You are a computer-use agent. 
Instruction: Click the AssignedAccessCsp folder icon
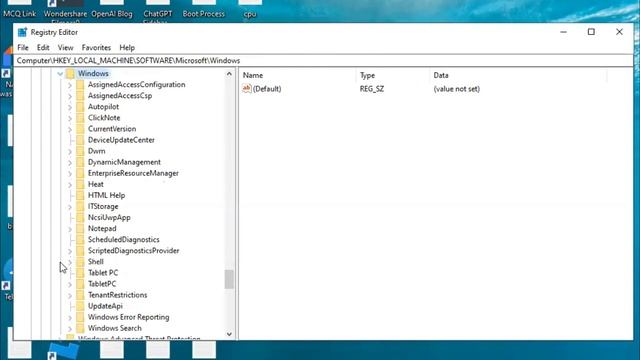click(x=80, y=96)
